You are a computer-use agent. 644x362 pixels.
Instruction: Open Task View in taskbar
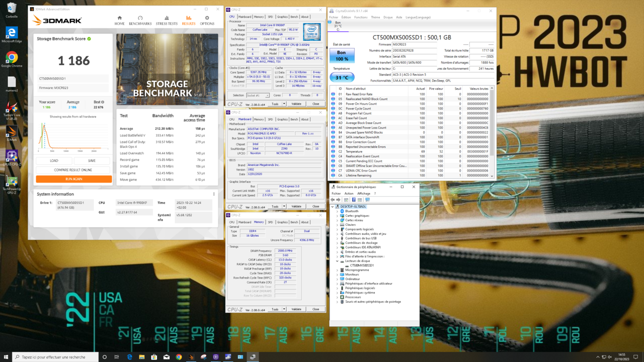(117, 357)
